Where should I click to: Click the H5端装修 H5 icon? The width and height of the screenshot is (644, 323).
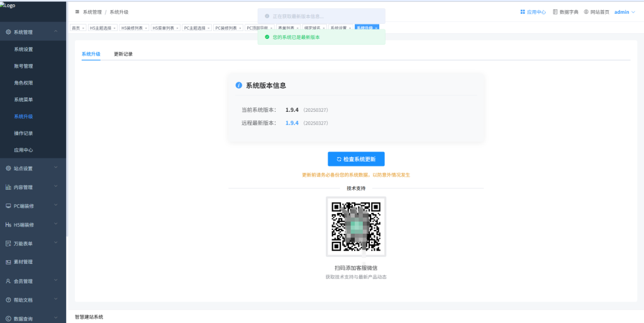point(8,225)
